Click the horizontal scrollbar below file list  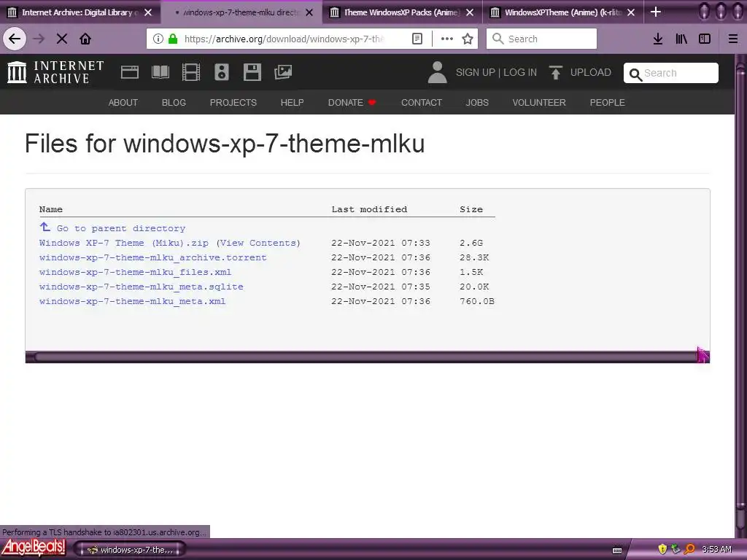point(368,357)
